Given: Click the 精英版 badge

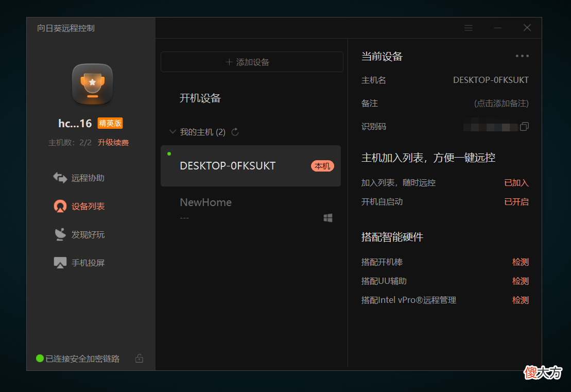Looking at the screenshot, I should point(110,123).
